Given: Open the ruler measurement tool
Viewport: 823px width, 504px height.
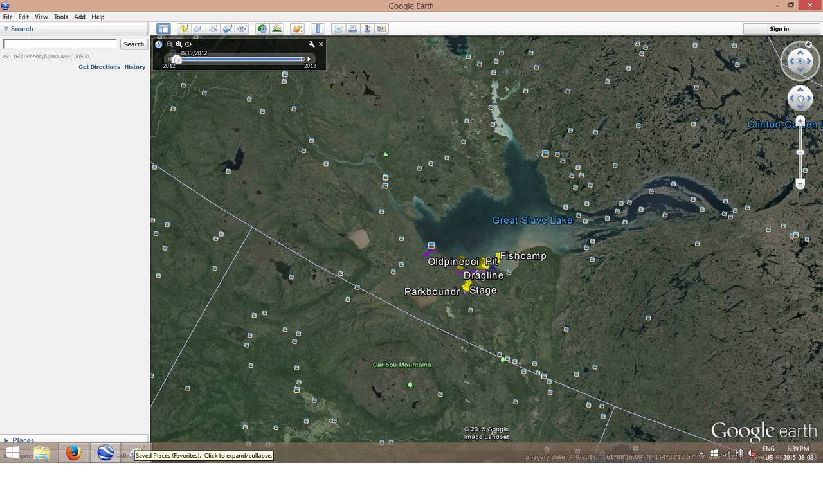Looking at the screenshot, I should point(318,29).
